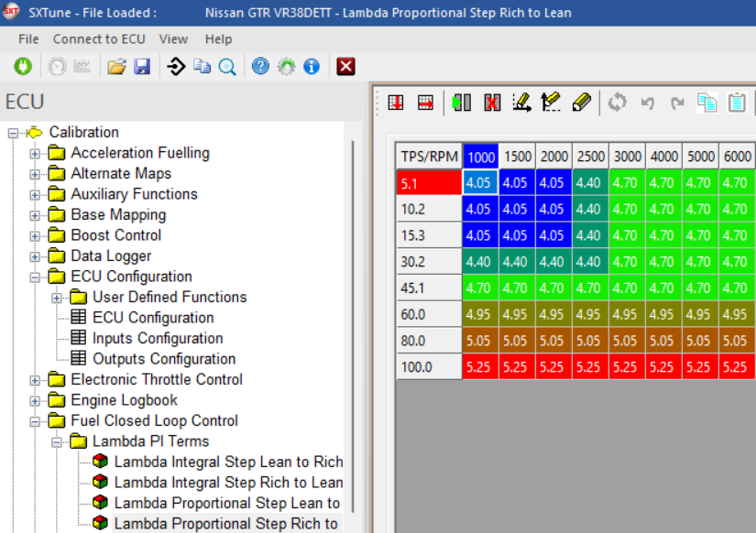The width and height of the screenshot is (756, 533).
Task: Select cell at TPS 30.2, RPM 2500
Action: 591,262
